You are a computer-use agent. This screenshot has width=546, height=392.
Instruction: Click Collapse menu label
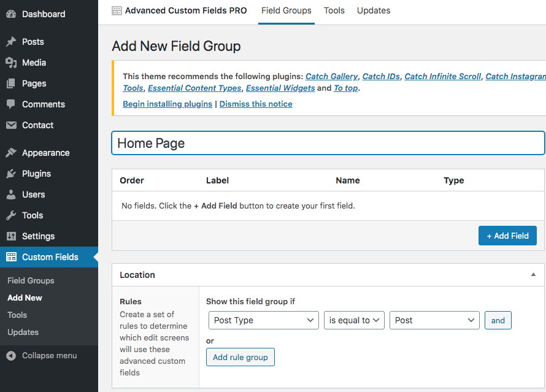point(50,355)
